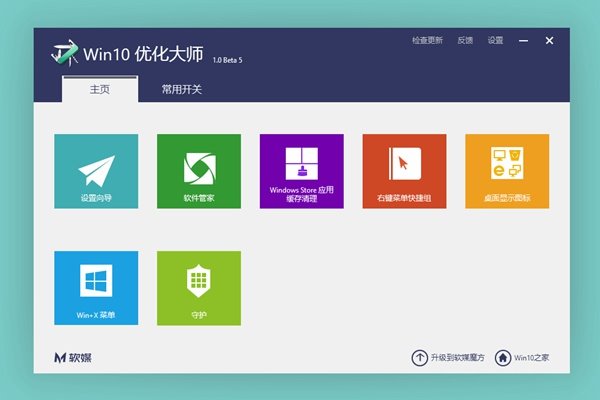Viewport: 600px width, 400px height.
Task: Click 检查更新 to check for updates
Action: pyautogui.click(x=427, y=41)
